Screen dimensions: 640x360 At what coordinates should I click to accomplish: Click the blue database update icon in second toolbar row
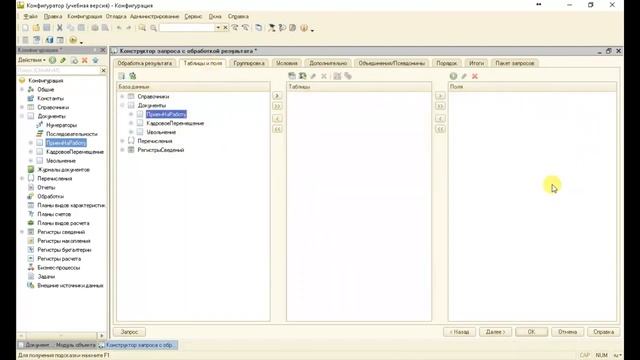click(49, 40)
